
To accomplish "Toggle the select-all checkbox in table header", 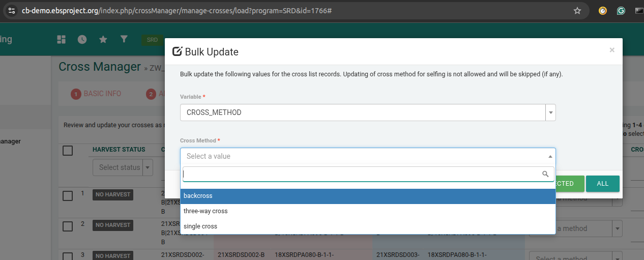I will click(x=68, y=150).
